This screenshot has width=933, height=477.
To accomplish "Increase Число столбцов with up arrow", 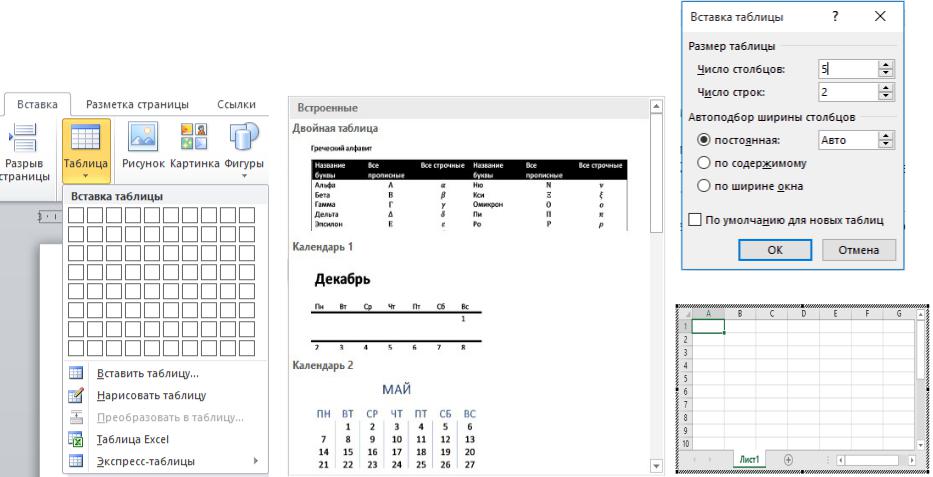I will (886, 65).
